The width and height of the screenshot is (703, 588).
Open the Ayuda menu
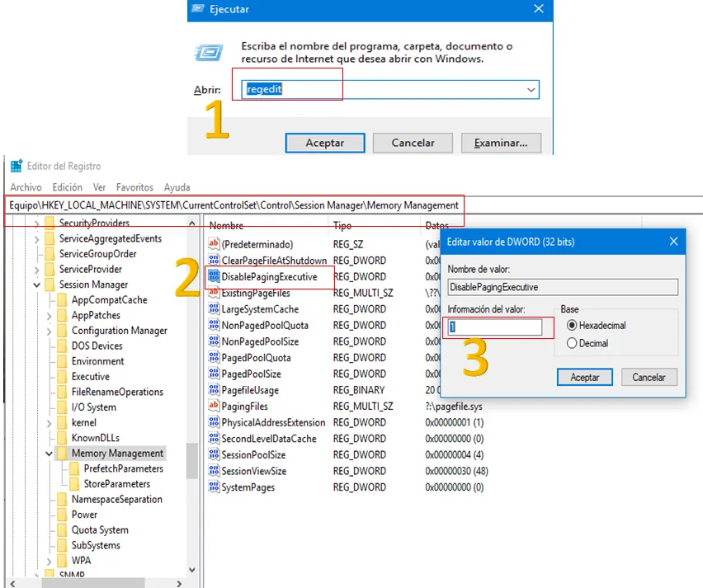(177, 187)
